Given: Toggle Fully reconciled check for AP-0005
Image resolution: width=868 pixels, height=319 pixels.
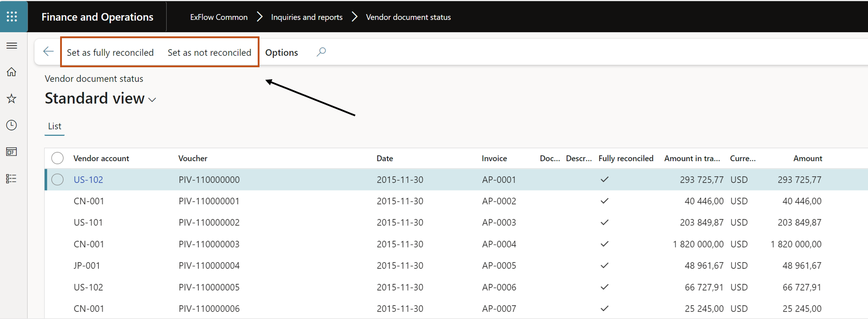Looking at the screenshot, I should (604, 265).
